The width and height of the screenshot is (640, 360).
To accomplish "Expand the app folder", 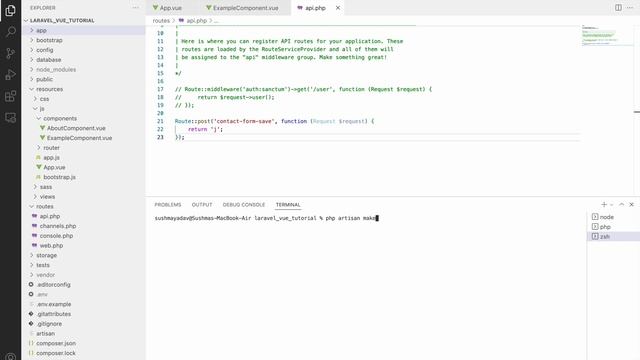I will pos(83,30).
